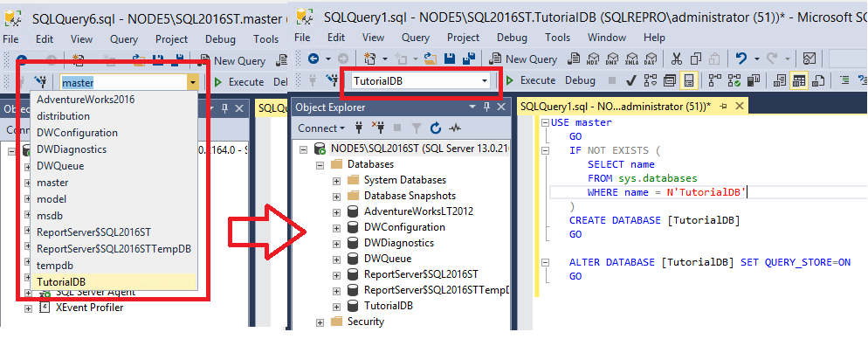Run query with the Execute button
The width and height of the screenshot is (868, 339).
tap(530, 80)
